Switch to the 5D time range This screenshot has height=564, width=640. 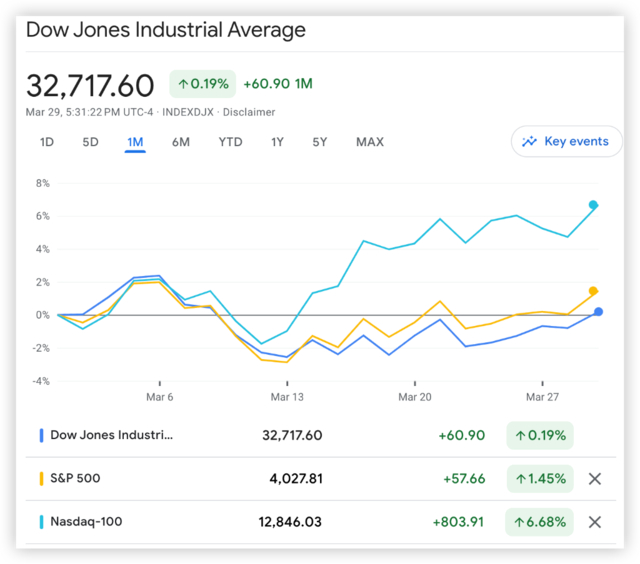coord(90,142)
